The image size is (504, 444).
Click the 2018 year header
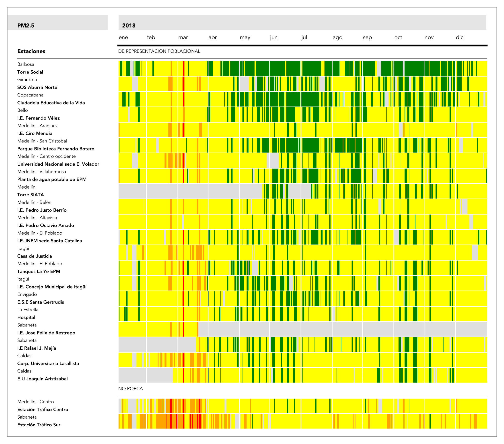click(129, 25)
